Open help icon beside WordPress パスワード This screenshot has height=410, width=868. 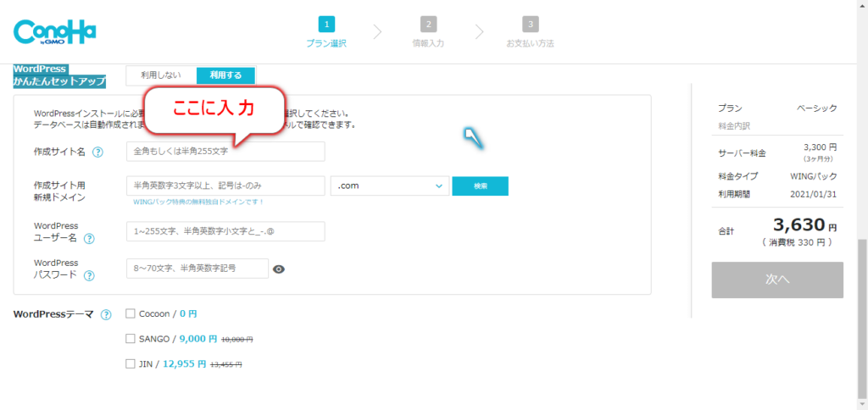pos(89,275)
